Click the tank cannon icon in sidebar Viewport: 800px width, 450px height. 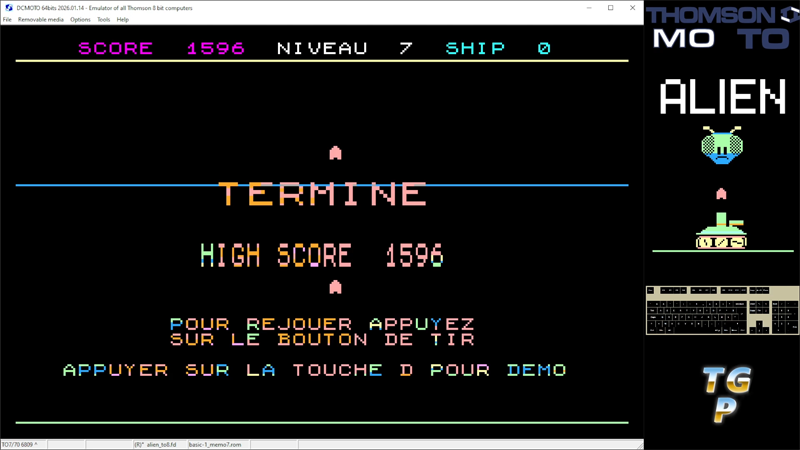coord(721,230)
